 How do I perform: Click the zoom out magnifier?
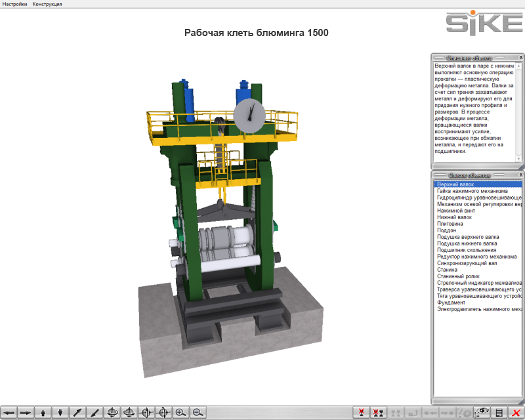pos(197,412)
